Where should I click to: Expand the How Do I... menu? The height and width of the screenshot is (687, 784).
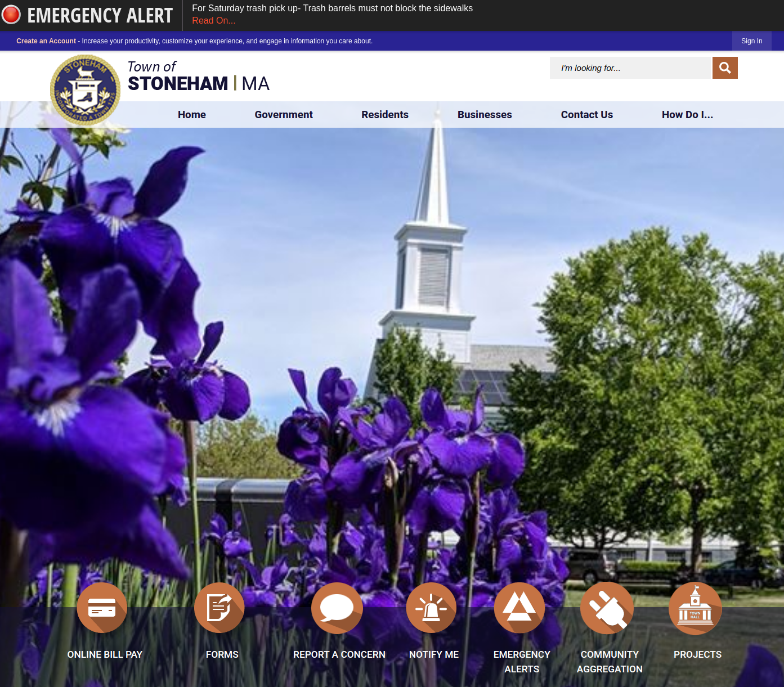pos(687,115)
